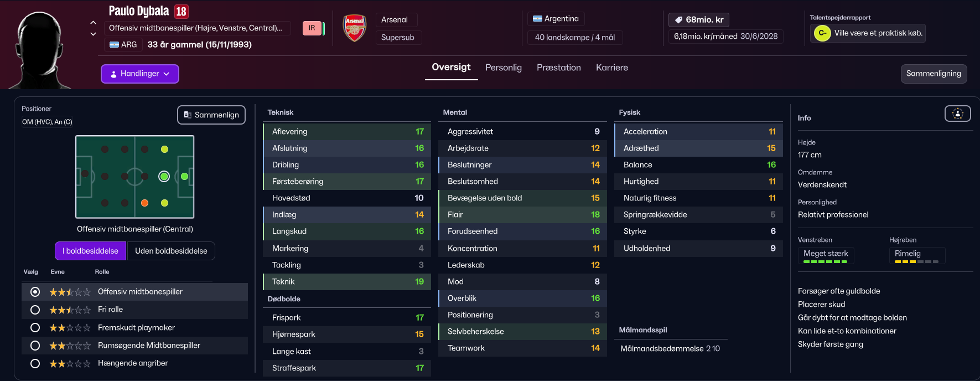Click the C- scout rating badge
The image size is (980, 381).
[x=822, y=33]
